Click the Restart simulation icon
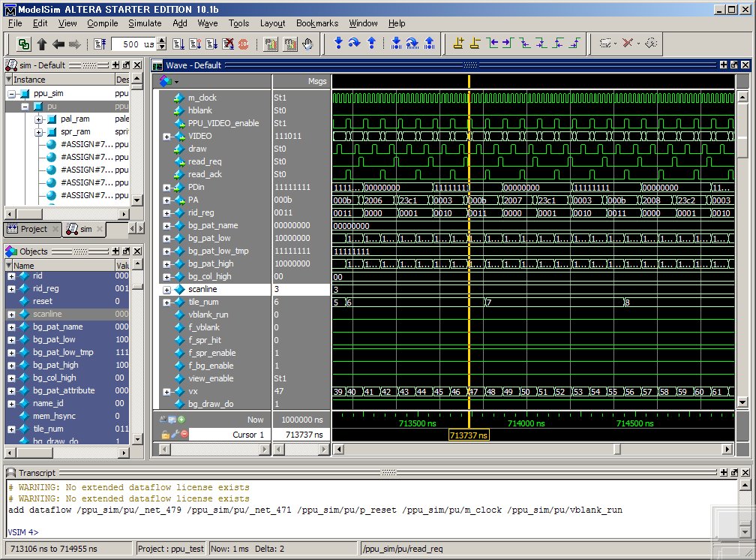756x560 pixels. click(x=100, y=44)
